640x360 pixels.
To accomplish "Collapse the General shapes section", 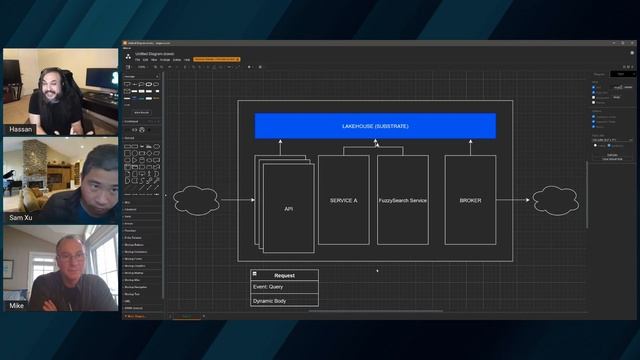I will pyautogui.click(x=141, y=138).
